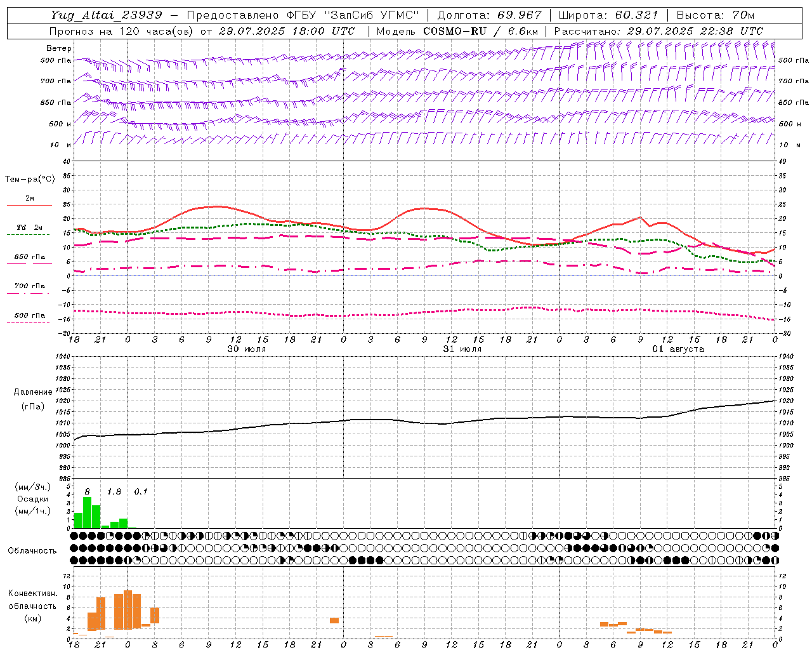This screenshot has width=812, height=650.
Task: Click the Тем-ра(°C) axis title
Action: coord(30,180)
